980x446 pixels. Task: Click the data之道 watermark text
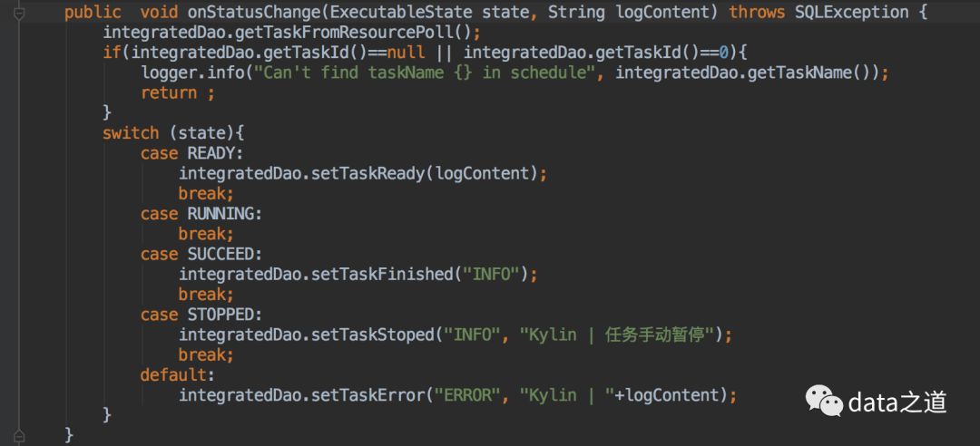click(x=897, y=402)
